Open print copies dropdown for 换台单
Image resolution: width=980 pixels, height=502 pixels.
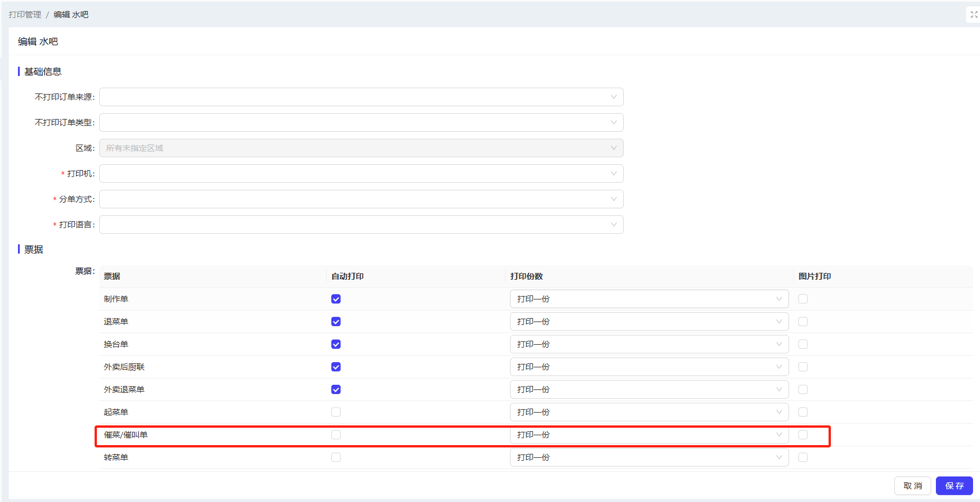649,344
